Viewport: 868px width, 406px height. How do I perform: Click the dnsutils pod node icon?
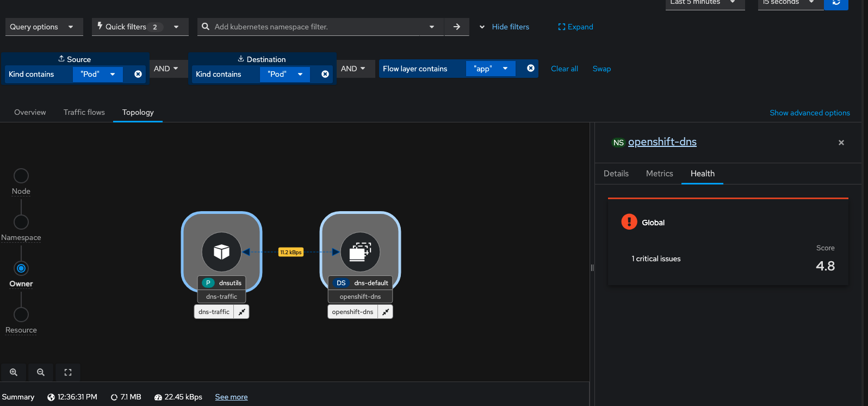tap(221, 252)
